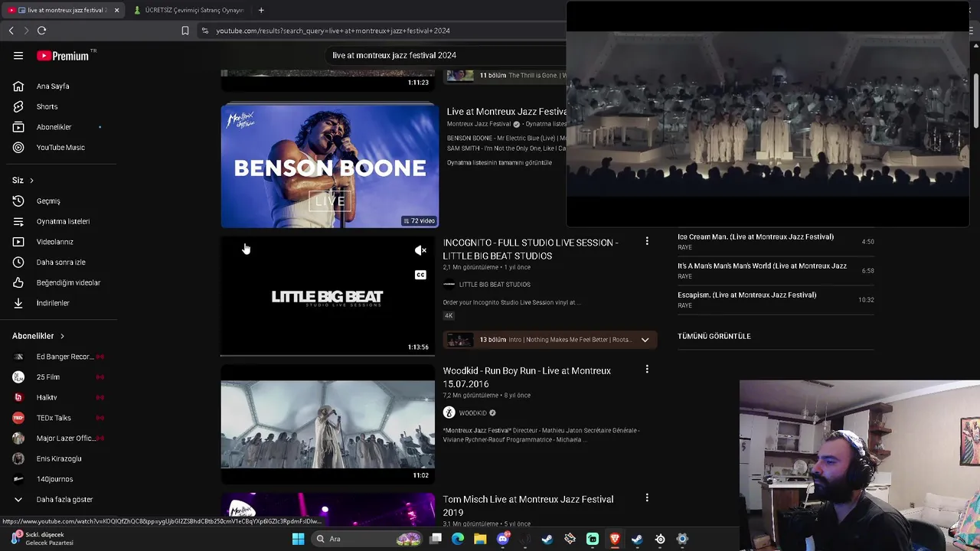Switch to Brave browser taskbar icon
The image size is (980, 551).
click(x=615, y=539)
